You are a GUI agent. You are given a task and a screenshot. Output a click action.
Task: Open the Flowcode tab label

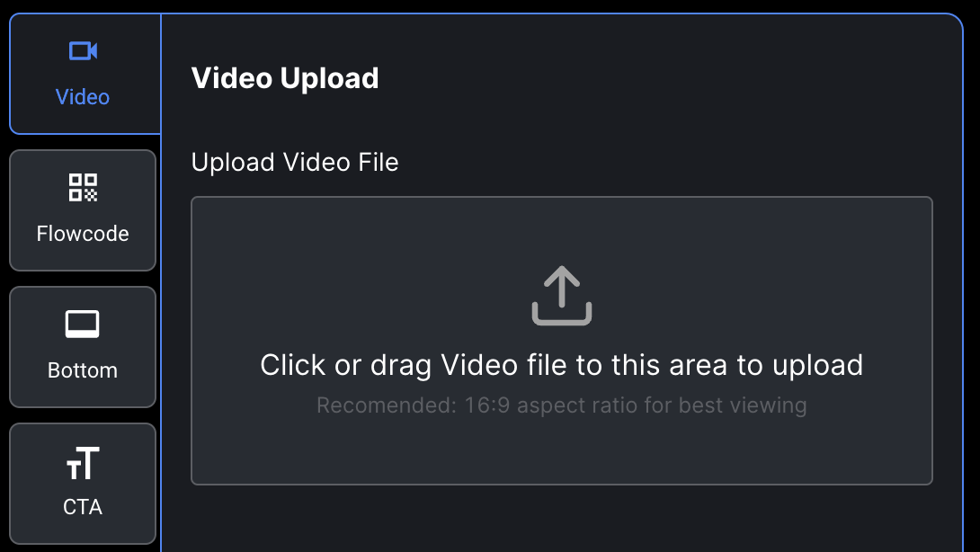(x=83, y=233)
